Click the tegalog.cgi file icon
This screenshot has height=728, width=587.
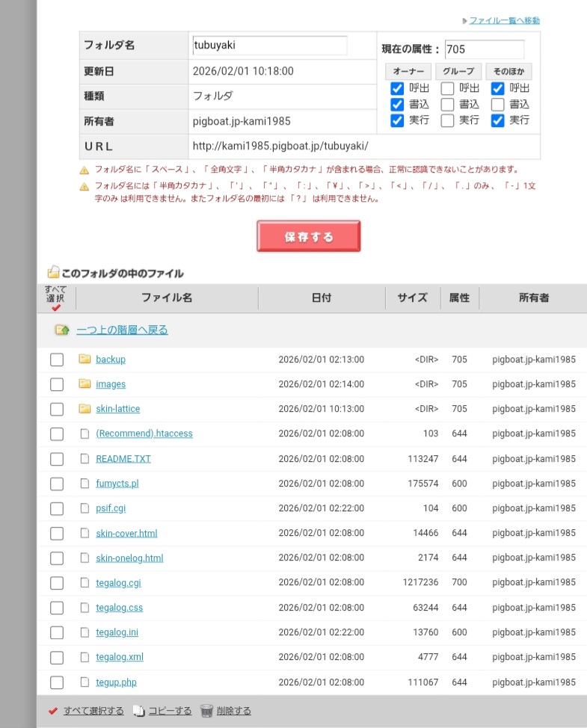click(84, 583)
